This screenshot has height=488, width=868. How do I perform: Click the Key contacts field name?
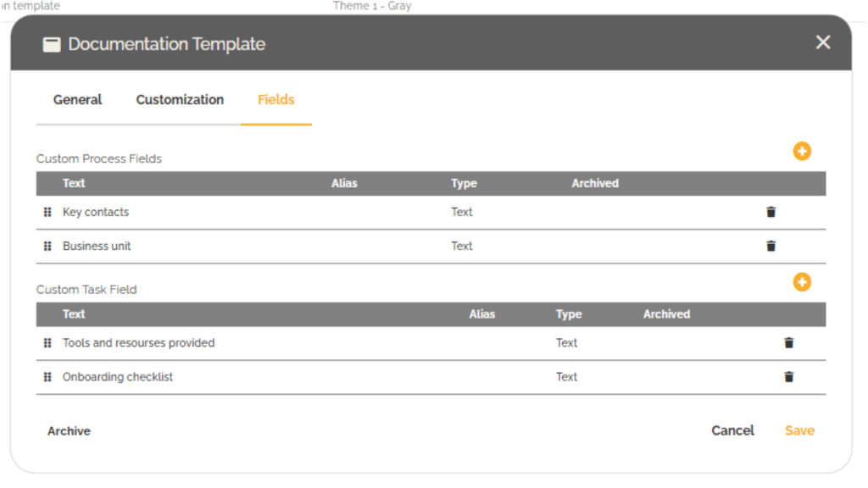coord(96,213)
